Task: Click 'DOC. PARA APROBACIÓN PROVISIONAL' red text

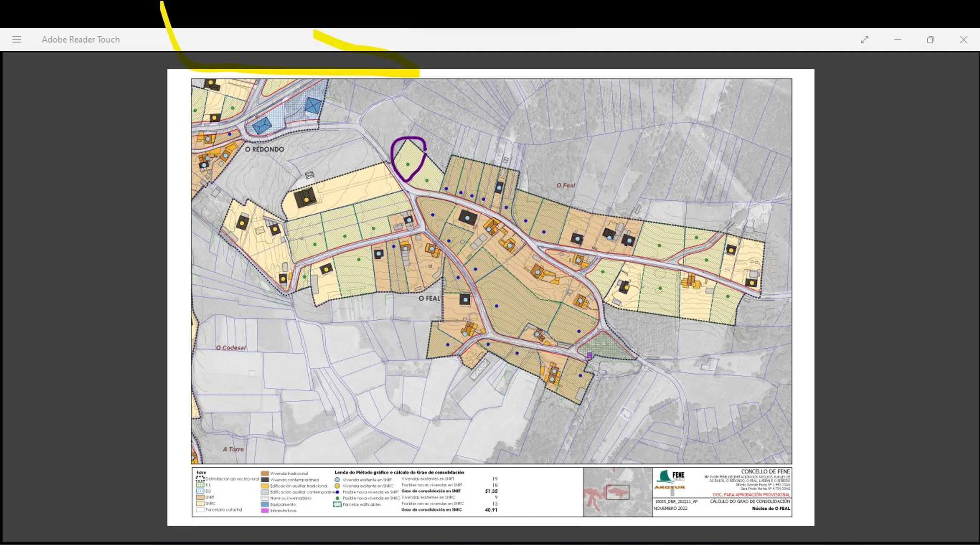Action: point(751,494)
